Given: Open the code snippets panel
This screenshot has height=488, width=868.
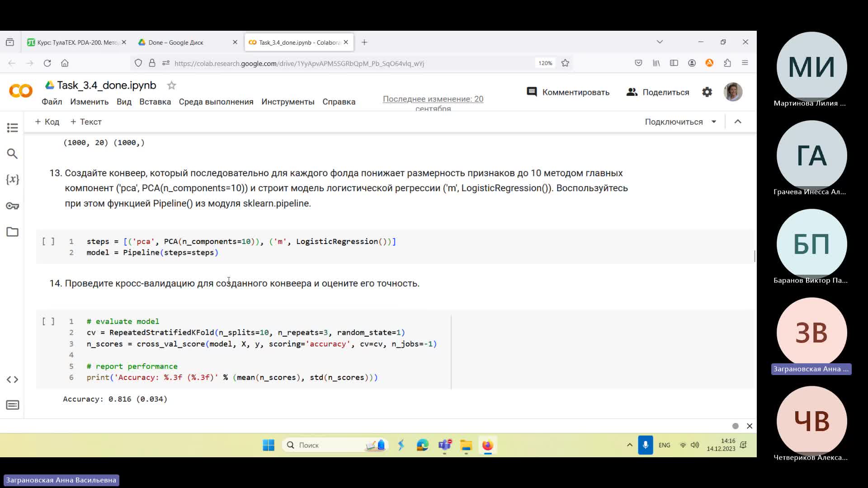Looking at the screenshot, I should tap(13, 380).
